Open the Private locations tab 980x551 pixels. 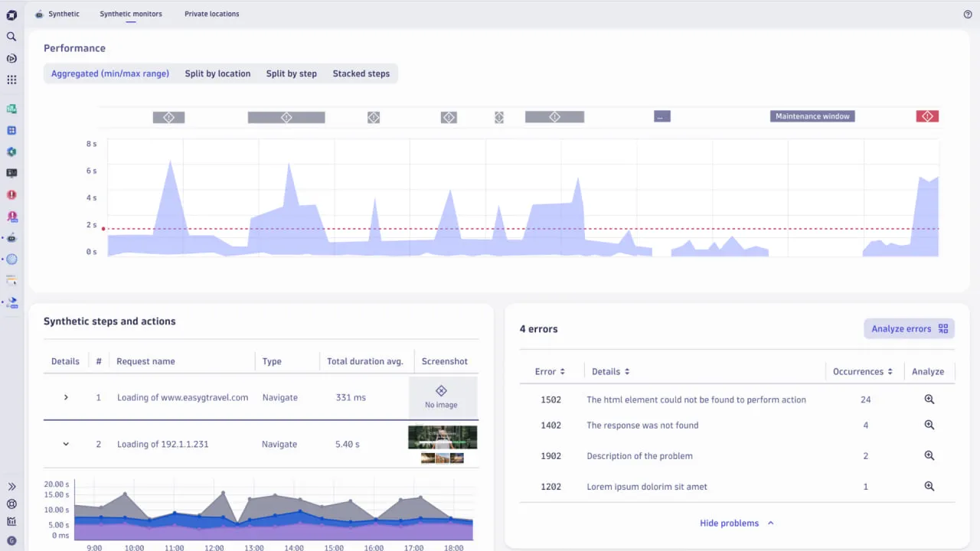click(211, 14)
